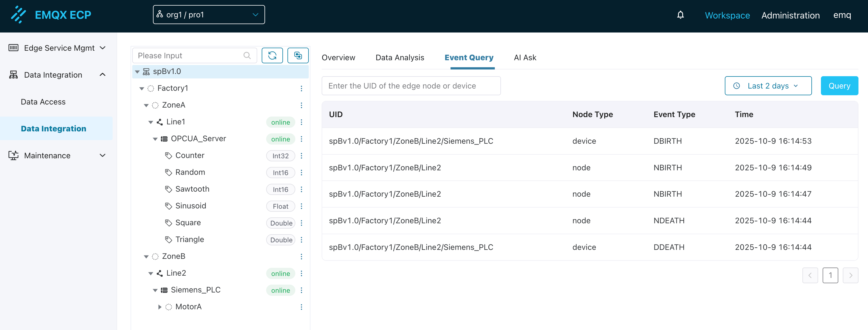Expand the MotorA tree node
The height and width of the screenshot is (330, 868).
[159, 306]
